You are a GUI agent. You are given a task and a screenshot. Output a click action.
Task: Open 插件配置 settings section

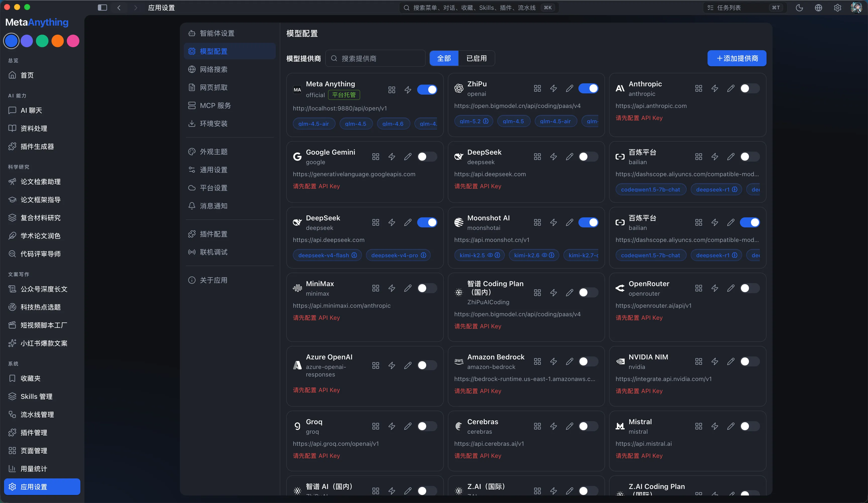(230, 234)
